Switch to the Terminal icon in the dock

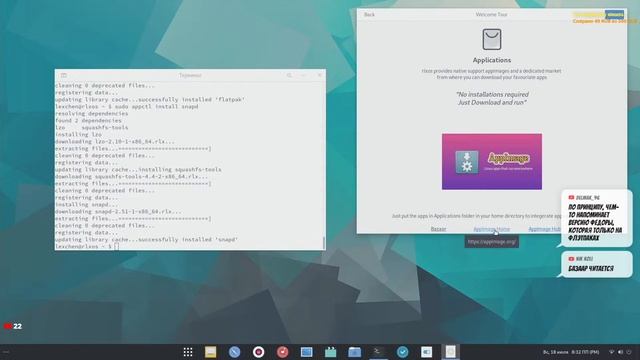(378, 352)
